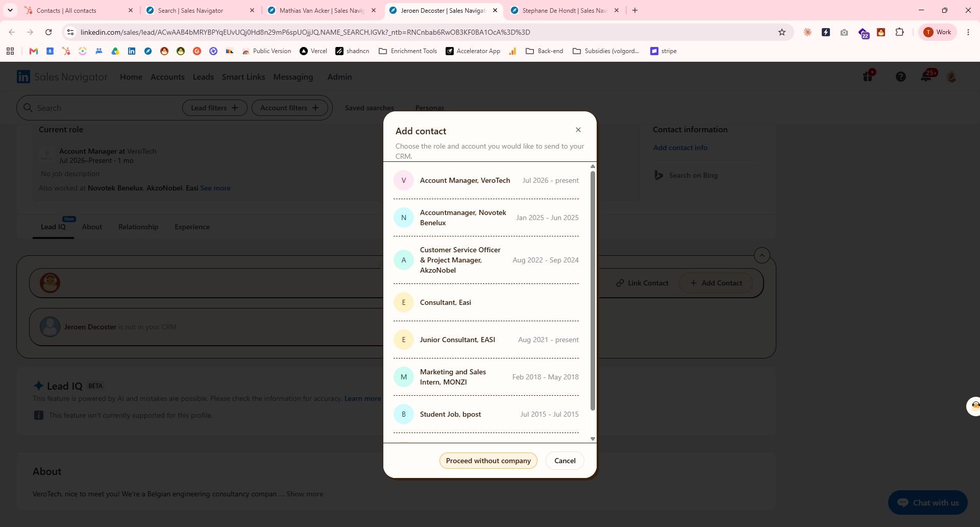Open the notifications bell
The image size is (980, 527).
click(926, 77)
